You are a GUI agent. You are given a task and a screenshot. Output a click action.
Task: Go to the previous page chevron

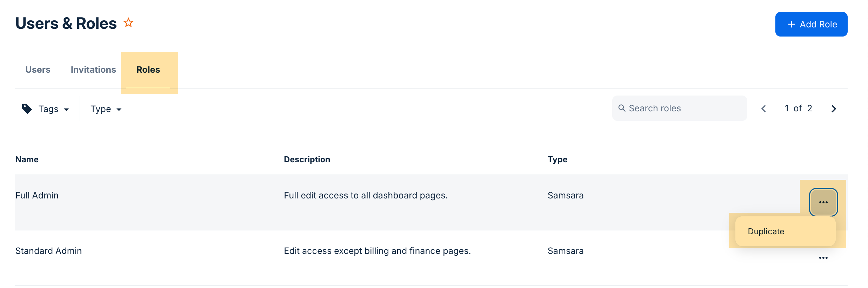click(764, 109)
